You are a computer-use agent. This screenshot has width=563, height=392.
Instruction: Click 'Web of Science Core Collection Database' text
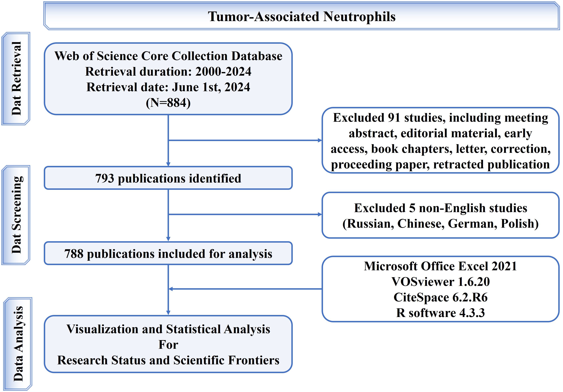[168, 56]
